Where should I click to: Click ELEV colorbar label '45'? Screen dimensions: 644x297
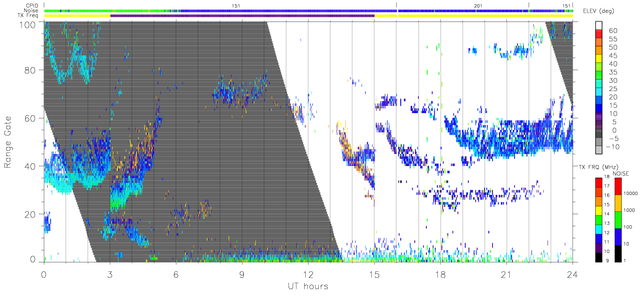613,56
